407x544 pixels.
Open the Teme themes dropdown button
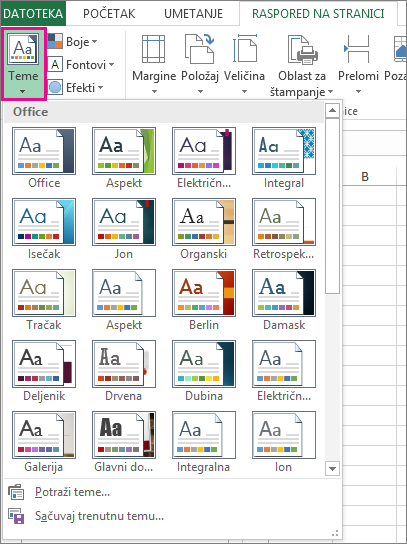point(23,65)
